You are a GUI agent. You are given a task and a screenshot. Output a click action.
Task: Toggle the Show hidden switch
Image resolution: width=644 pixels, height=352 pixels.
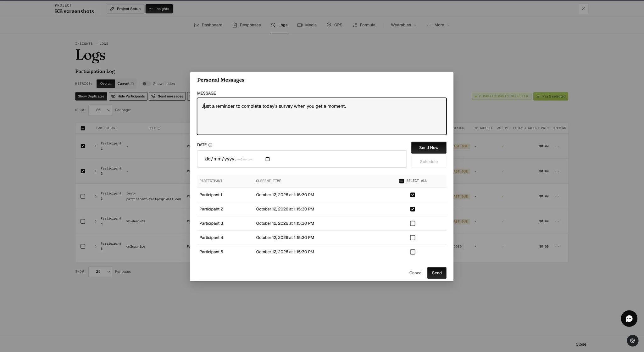click(x=146, y=84)
